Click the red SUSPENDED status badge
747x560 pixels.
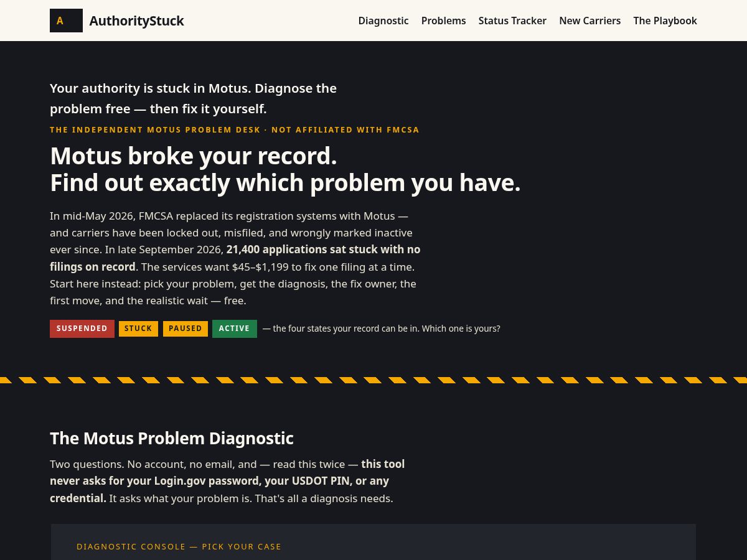(82, 329)
